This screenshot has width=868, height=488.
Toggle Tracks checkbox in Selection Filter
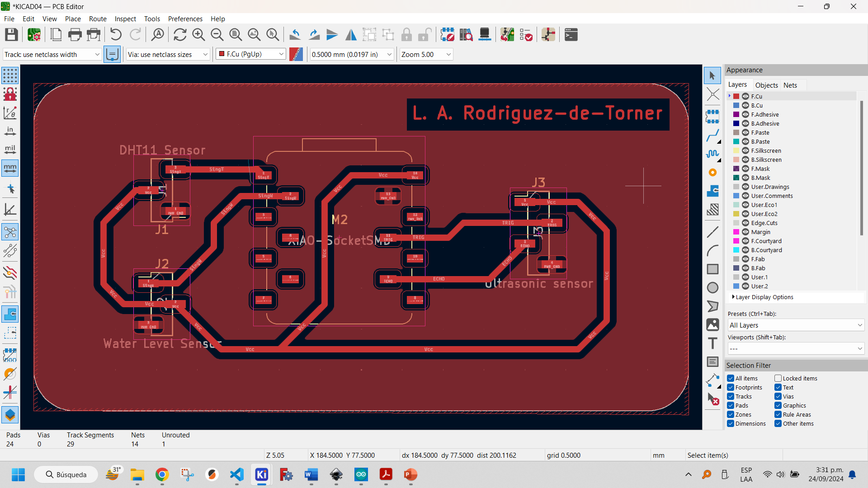[731, 396]
